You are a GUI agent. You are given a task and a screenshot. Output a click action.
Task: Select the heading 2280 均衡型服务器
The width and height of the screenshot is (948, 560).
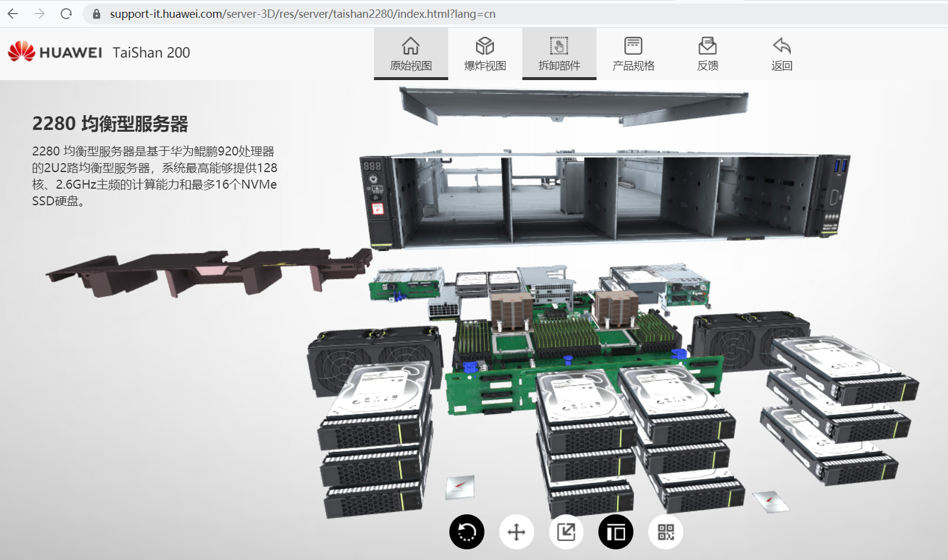pyautogui.click(x=110, y=123)
